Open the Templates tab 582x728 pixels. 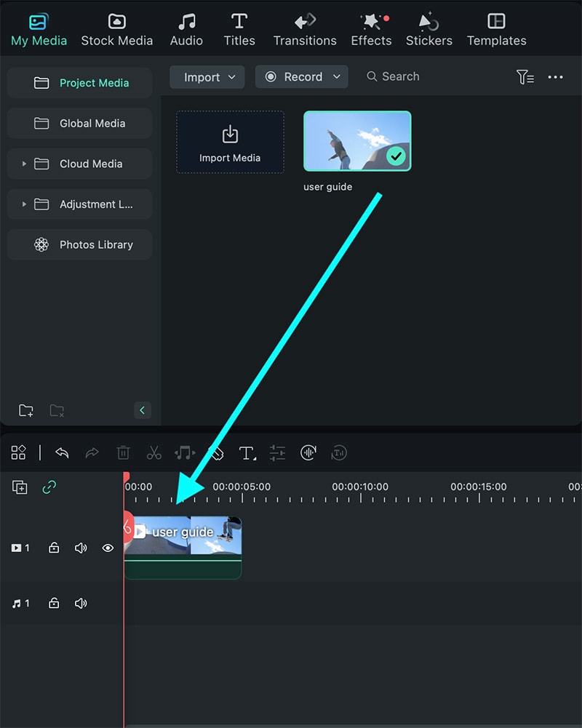pos(497,30)
